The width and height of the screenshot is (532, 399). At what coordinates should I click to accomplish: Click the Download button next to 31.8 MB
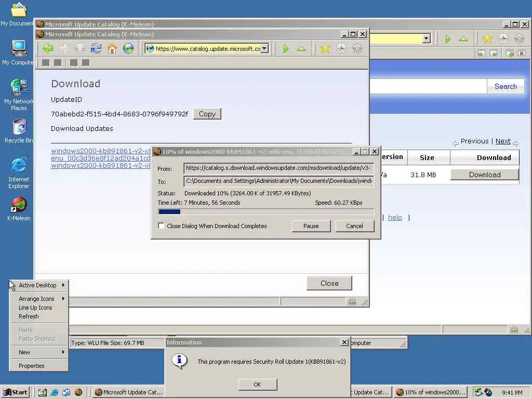(x=485, y=175)
